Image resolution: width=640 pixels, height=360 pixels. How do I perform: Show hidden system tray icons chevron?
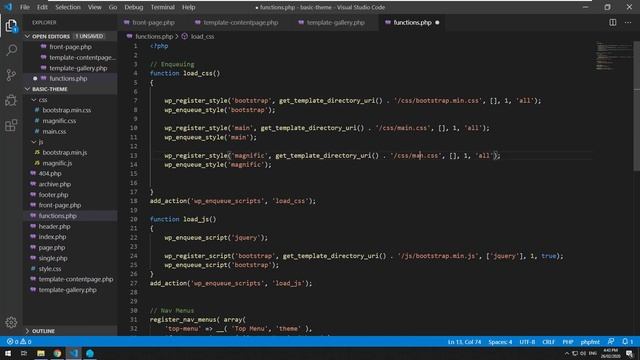pos(567,353)
